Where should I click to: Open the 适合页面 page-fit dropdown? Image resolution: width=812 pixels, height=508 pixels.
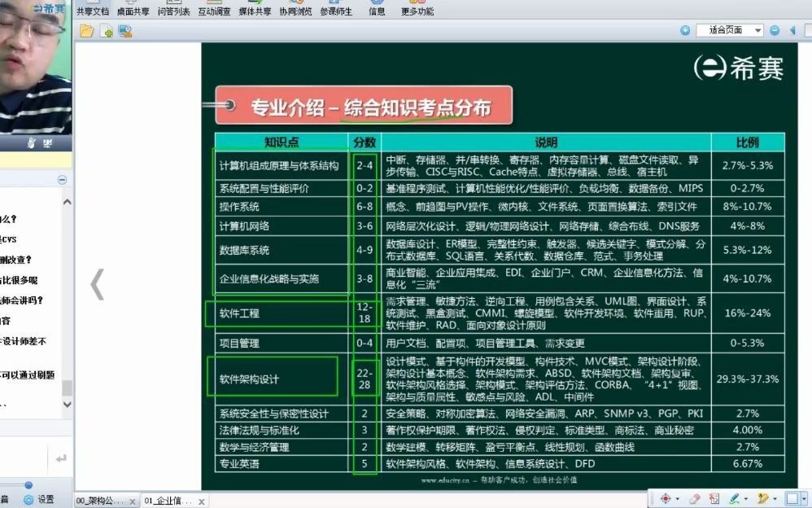(730, 29)
